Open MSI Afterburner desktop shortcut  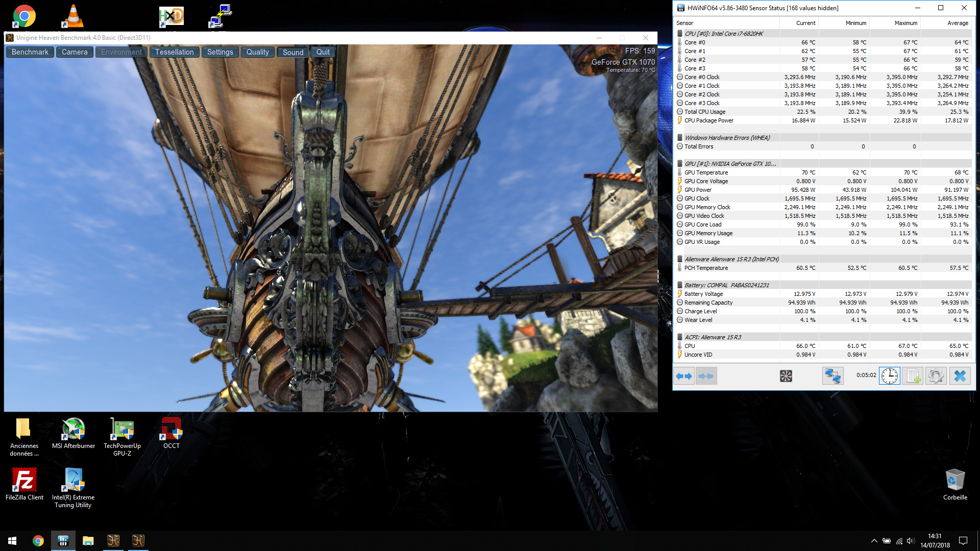point(73,434)
